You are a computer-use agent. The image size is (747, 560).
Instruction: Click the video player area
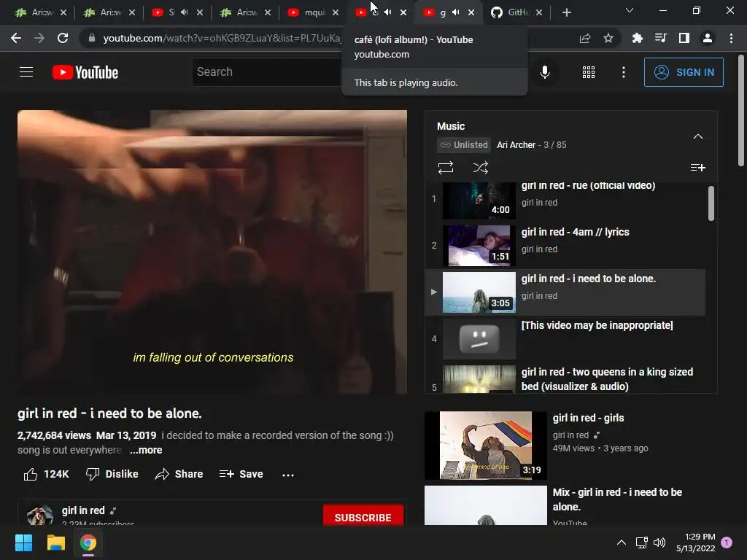tap(212, 252)
